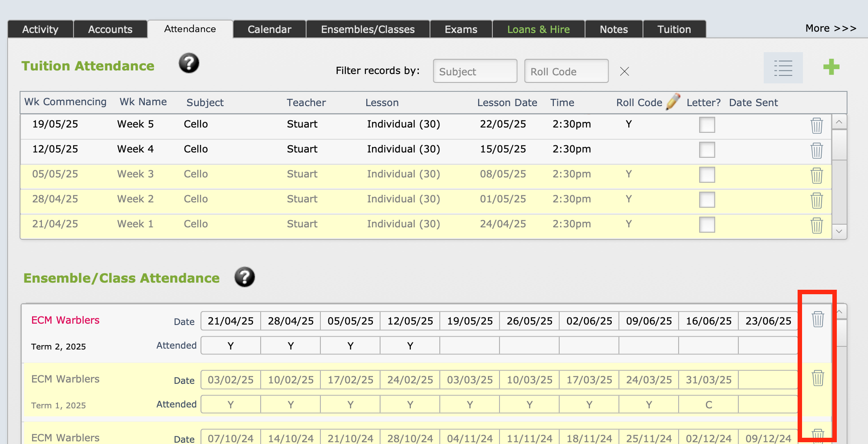Screen dimensions: 868x444
Task: Tick Letter checkbox for Week 2
Action: coord(707,200)
